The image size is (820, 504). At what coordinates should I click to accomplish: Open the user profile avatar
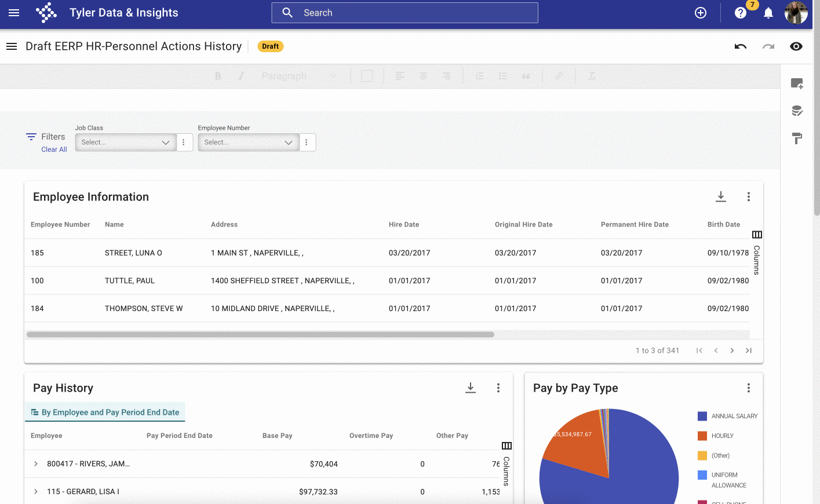coord(796,13)
